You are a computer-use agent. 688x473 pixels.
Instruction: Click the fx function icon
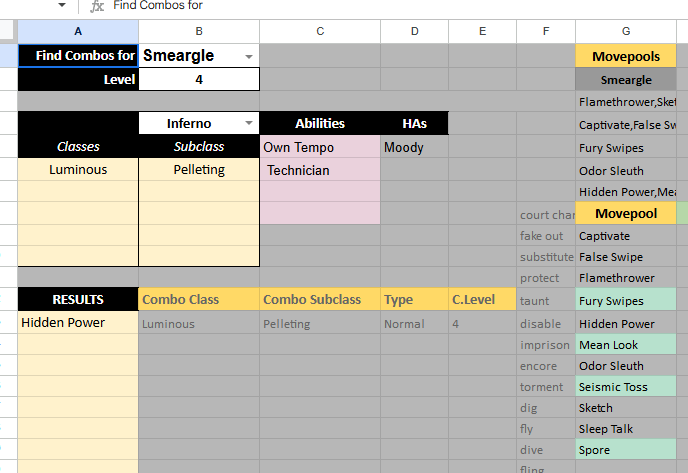(x=97, y=6)
